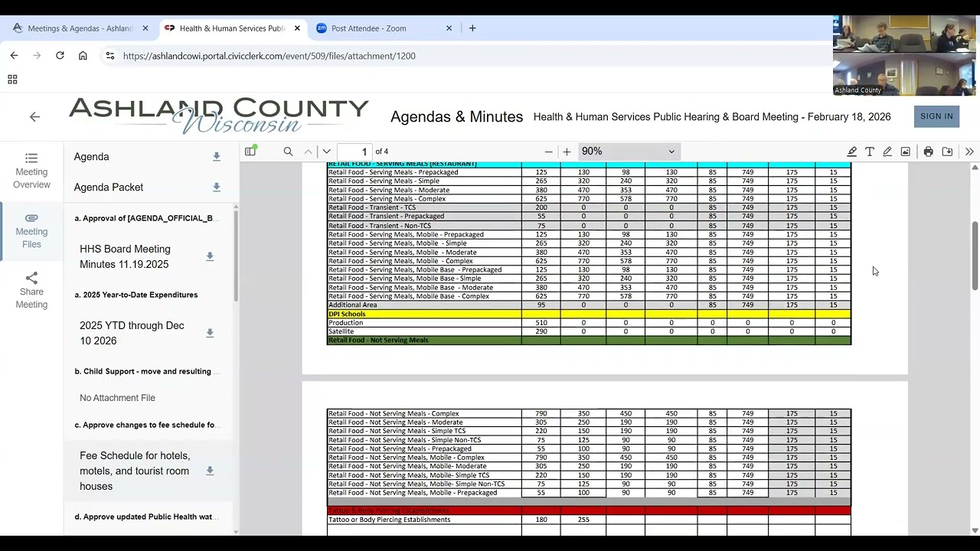Click the site information icon in address bar
Screen dimensions: 980x551
[x=110, y=56]
